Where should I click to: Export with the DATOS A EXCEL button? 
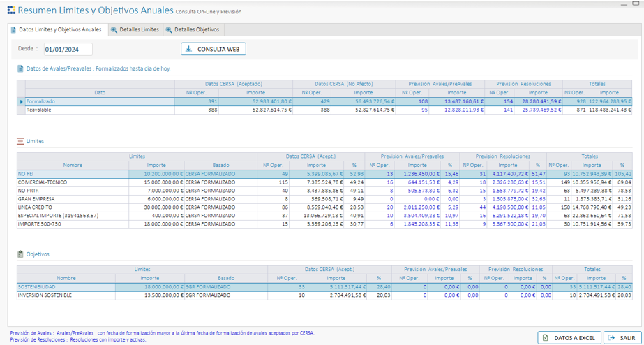click(x=569, y=337)
